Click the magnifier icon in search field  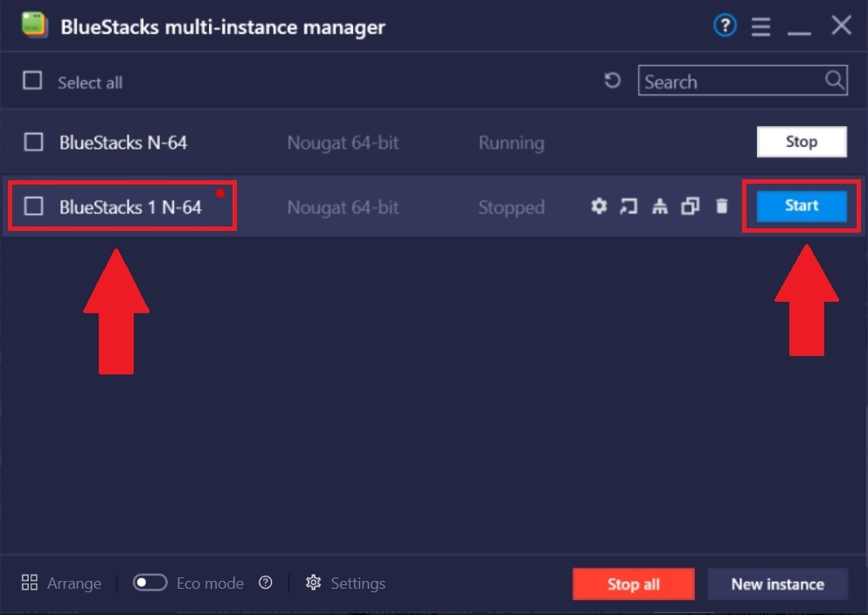tap(835, 81)
